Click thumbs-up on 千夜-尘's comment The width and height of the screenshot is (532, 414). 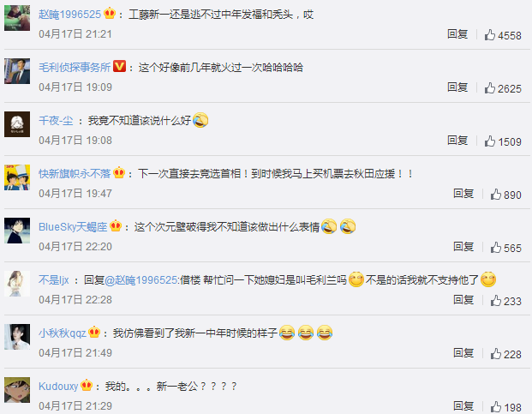(x=489, y=141)
